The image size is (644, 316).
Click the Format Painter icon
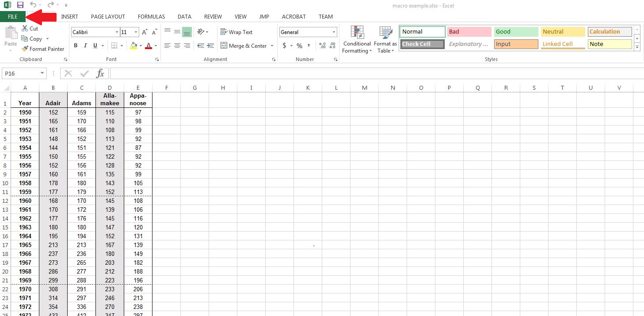coord(24,49)
